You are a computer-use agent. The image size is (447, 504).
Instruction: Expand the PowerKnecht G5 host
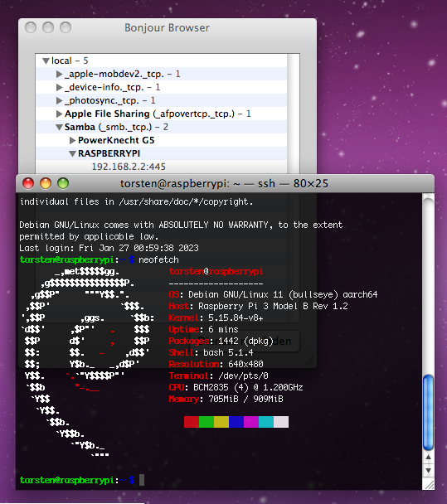click(73, 140)
